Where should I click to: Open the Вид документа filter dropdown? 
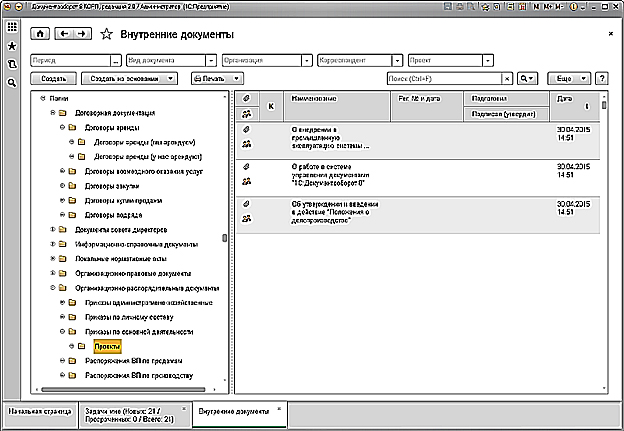click(x=212, y=60)
